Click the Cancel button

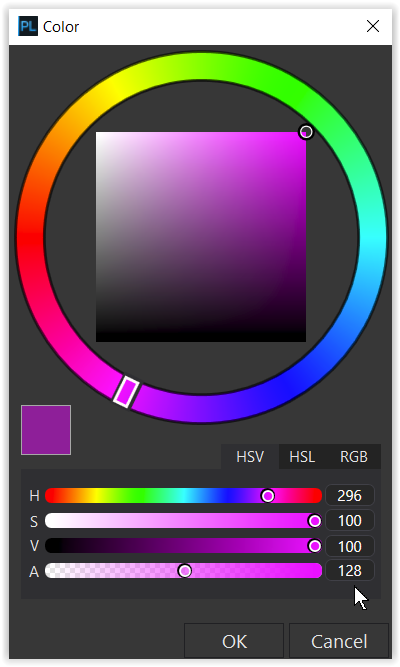coord(339,641)
